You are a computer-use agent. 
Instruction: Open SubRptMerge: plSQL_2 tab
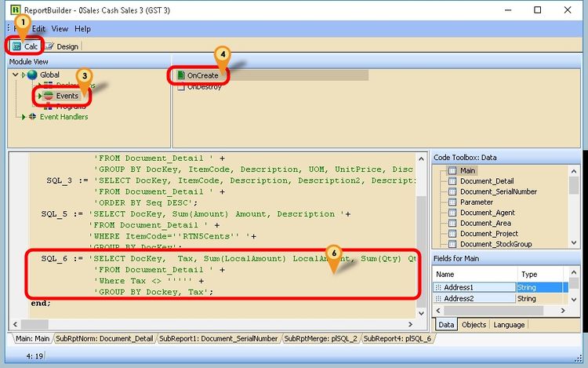click(x=321, y=339)
